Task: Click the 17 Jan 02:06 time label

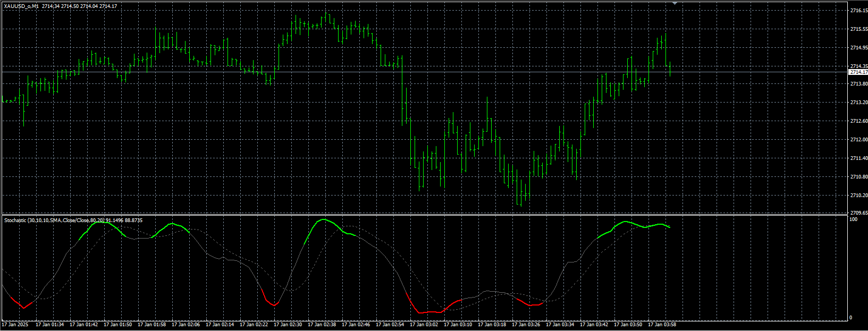Action: click(186, 324)
